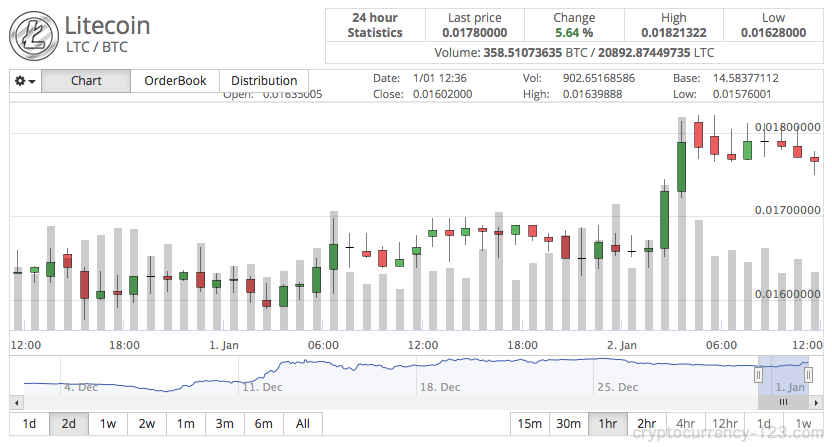The image size is (832, 447).
Task: Click the navigator scrollbar thumb
Action: click(x=784, y=402)
